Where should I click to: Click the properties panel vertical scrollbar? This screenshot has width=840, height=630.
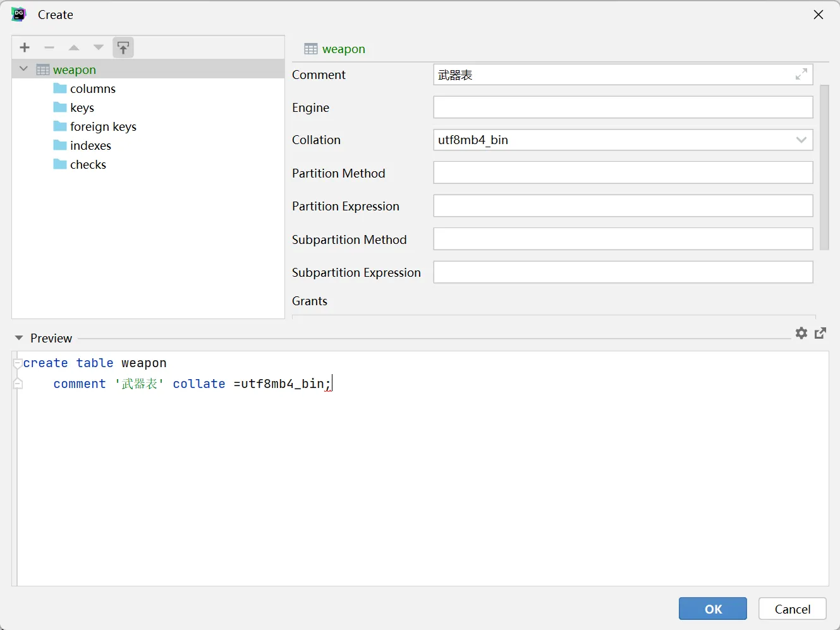coord(824,167)
